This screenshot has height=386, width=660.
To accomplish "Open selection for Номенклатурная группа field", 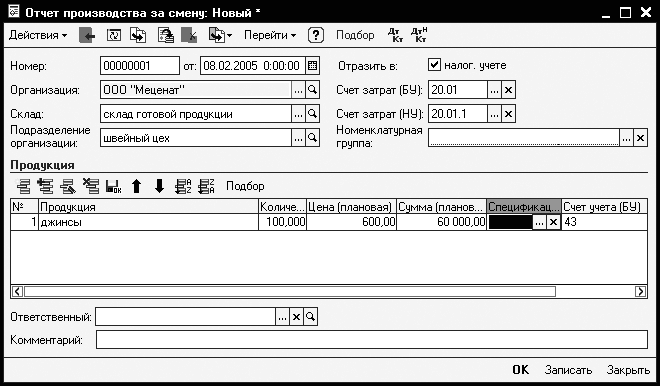I will tap(626, 138).
